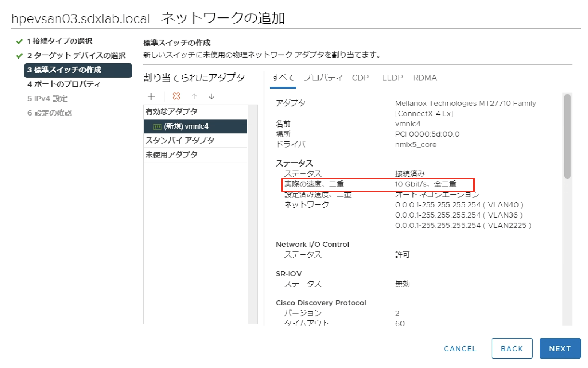
Task: Click the 無効 SR-IOV status value
Action: coord(402,284)
